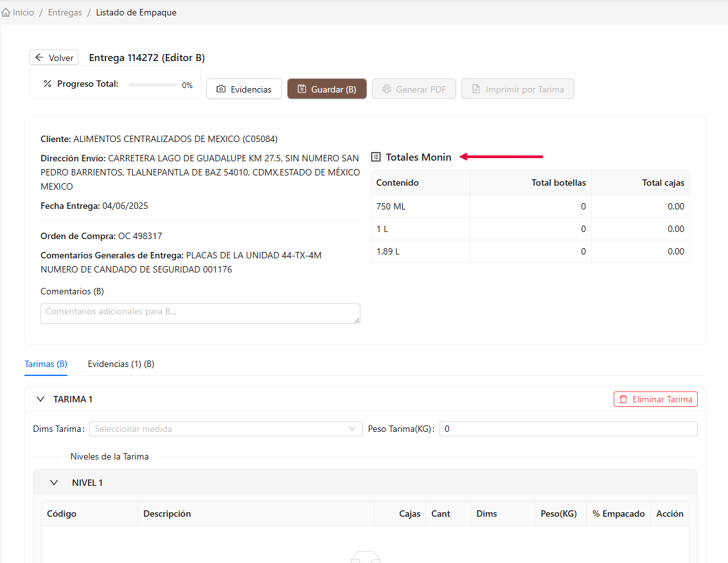728x563 pixels.
Task: Click the Entrega 114272 (Editor B) title
Action: click(x=146, y=58)
